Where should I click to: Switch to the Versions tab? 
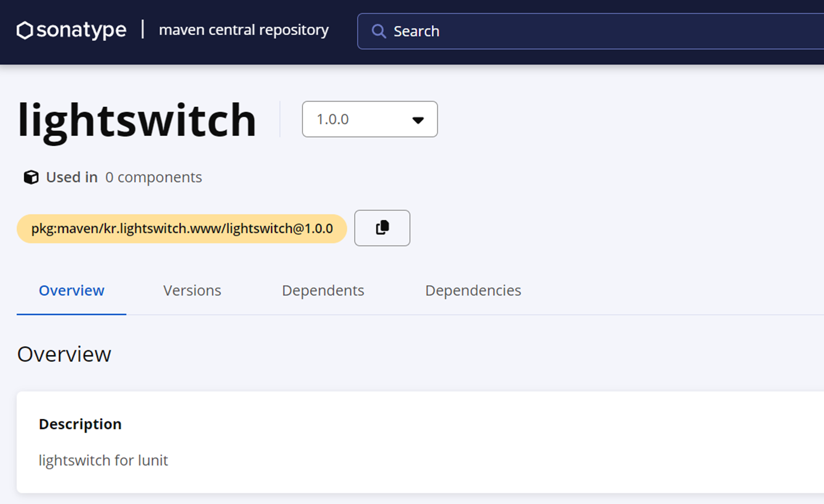(192, 290)
